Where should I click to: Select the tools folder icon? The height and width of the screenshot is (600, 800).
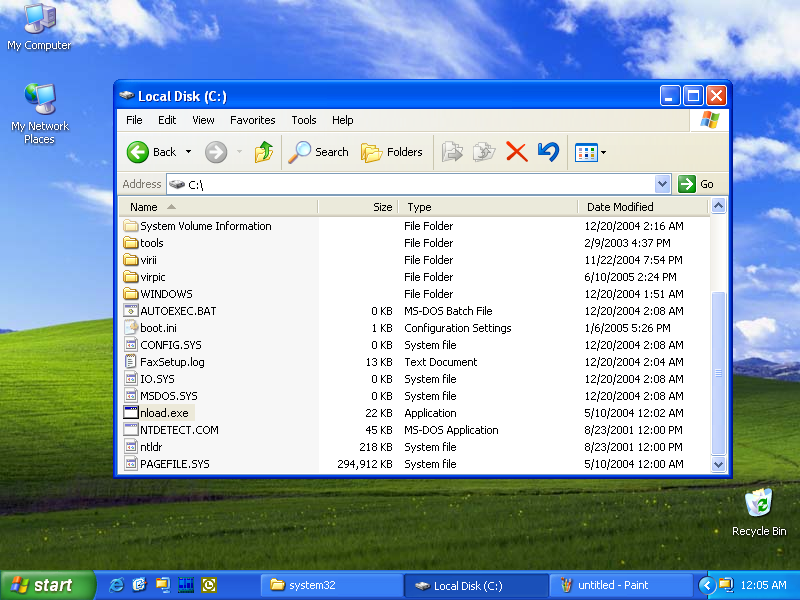[131, 243]
